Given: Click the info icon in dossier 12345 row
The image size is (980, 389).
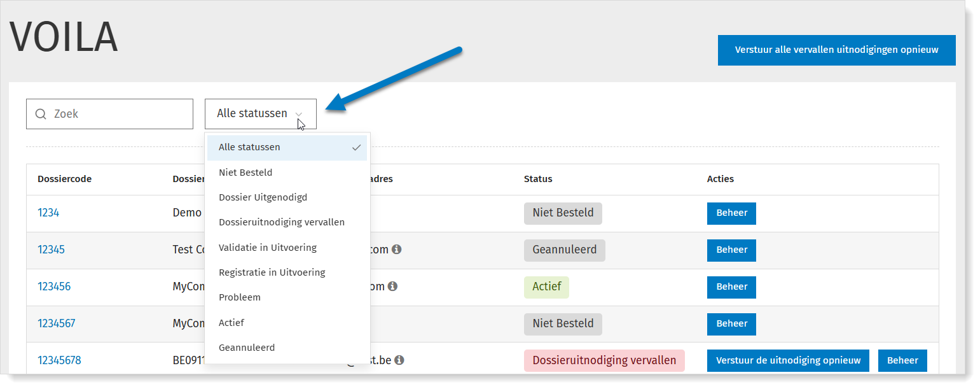Looking at the screenshot, I should 396,250.
